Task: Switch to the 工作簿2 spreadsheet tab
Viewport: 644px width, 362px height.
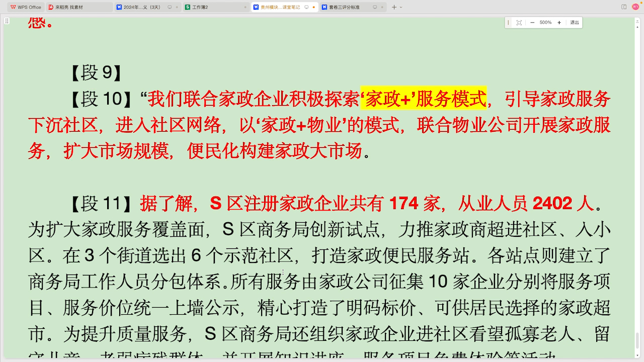Action: click(x=216, y=8)
